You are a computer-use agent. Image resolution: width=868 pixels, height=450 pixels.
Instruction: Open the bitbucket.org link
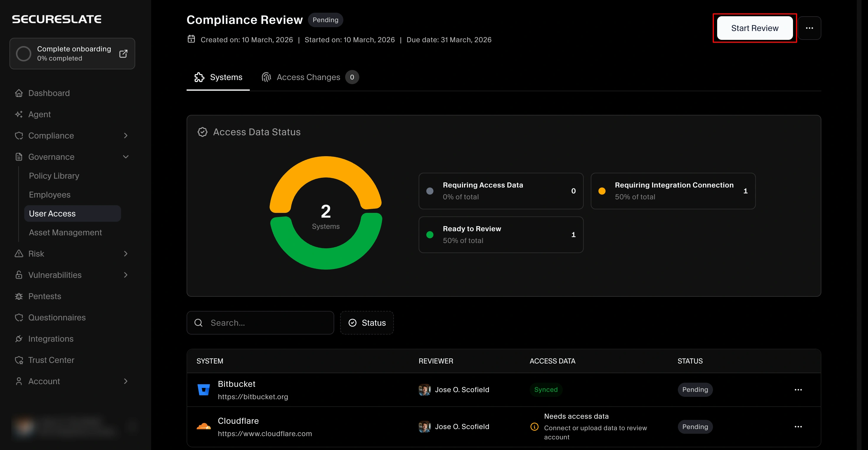[253, 397]
